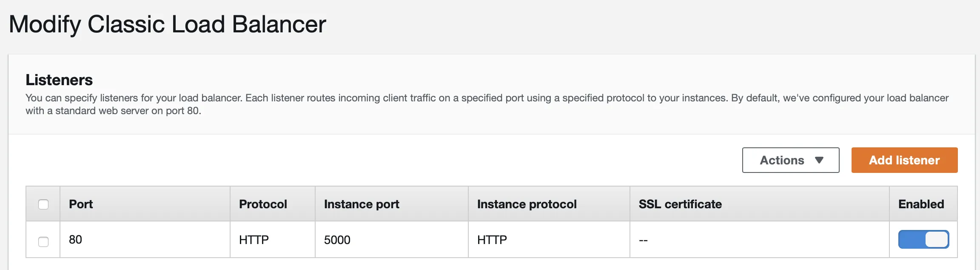This screenshot has width=980, height=270.
Task: Click the SSL certificate column header
Action: click(x=680, y=204)
